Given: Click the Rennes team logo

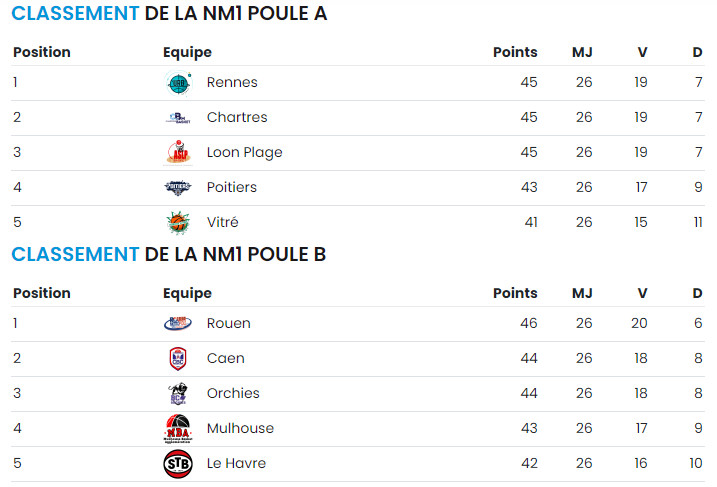Looking at the screenshot, I should pyautogui.click(x=178, y=83).
